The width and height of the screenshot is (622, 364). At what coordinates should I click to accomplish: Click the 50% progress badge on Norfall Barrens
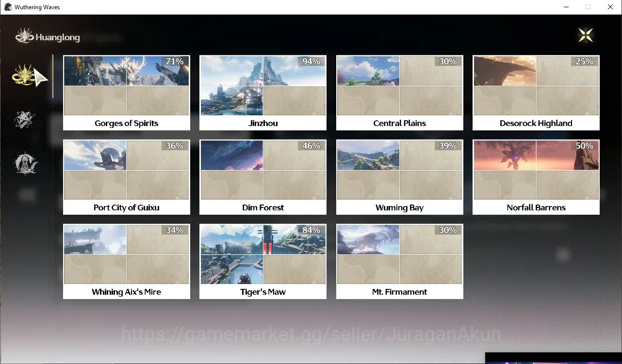pyautogui.click(x=584, y=146)
